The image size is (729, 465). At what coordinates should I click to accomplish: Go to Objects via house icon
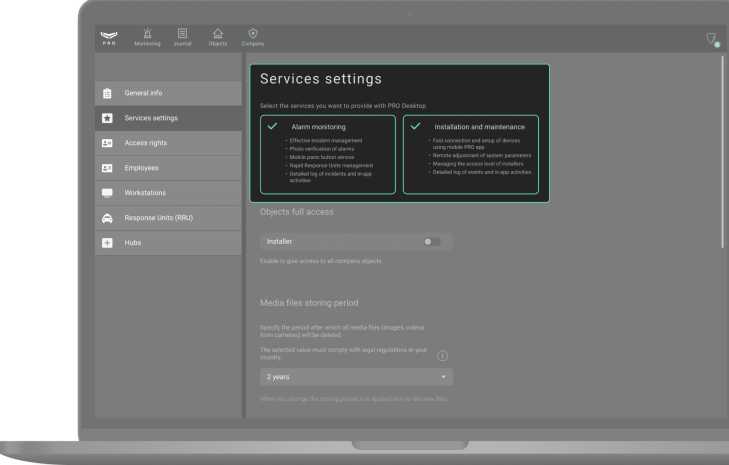click(x=218, y=35)
